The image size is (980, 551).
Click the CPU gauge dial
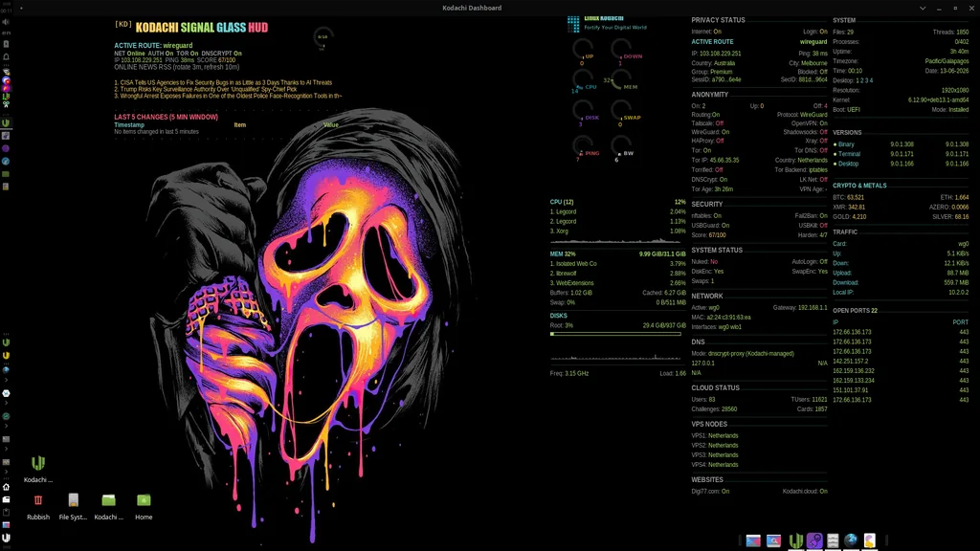pyautogui.click(x=583, y=79)
